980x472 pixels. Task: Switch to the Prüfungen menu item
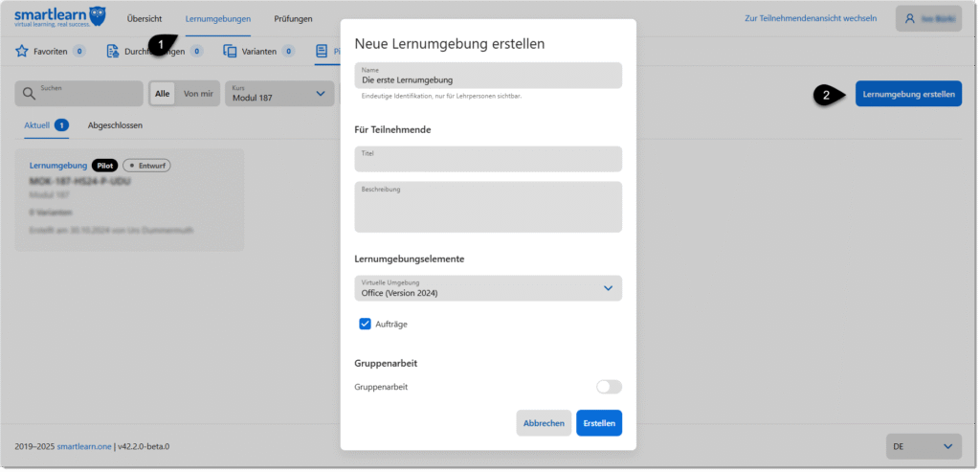pos(292,19)
